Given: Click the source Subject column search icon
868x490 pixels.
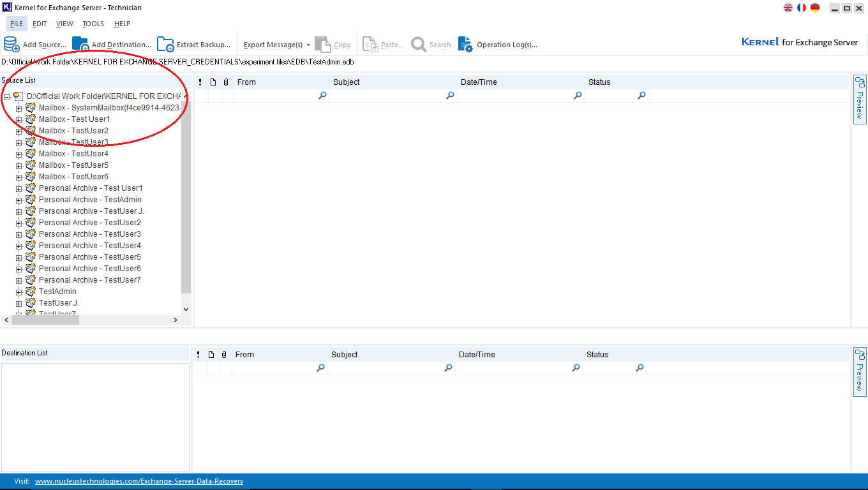Looking at the screenshot, I should point(450,96).
